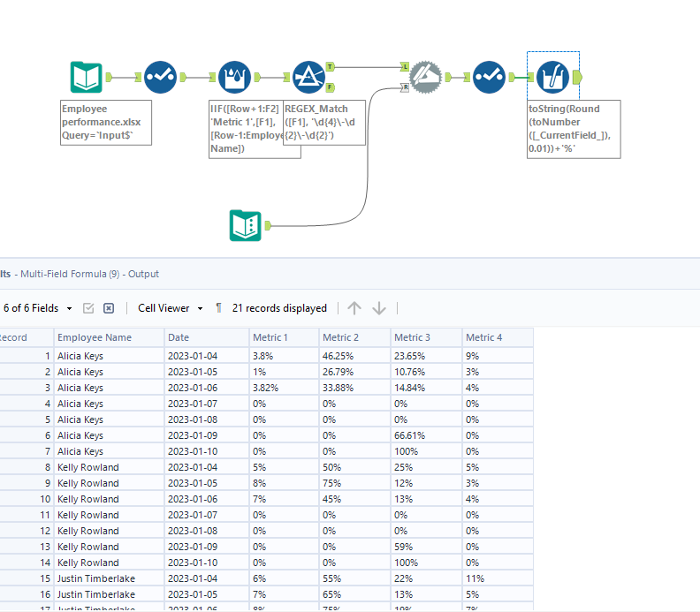Select Justin Timberlake in record 15
This screenshot has height=612, width=700.
coord(109,578)
